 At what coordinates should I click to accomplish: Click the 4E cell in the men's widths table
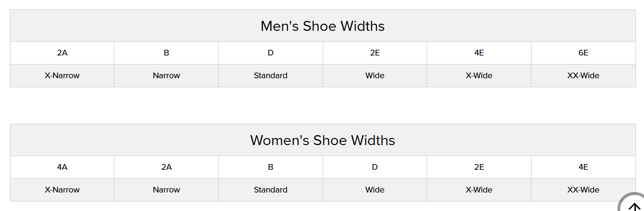point(479,53)
